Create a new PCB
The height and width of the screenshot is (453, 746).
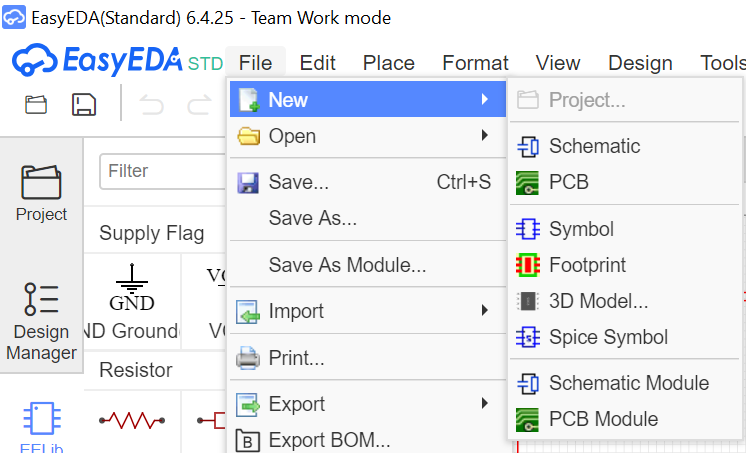click(x=568, y=182)
